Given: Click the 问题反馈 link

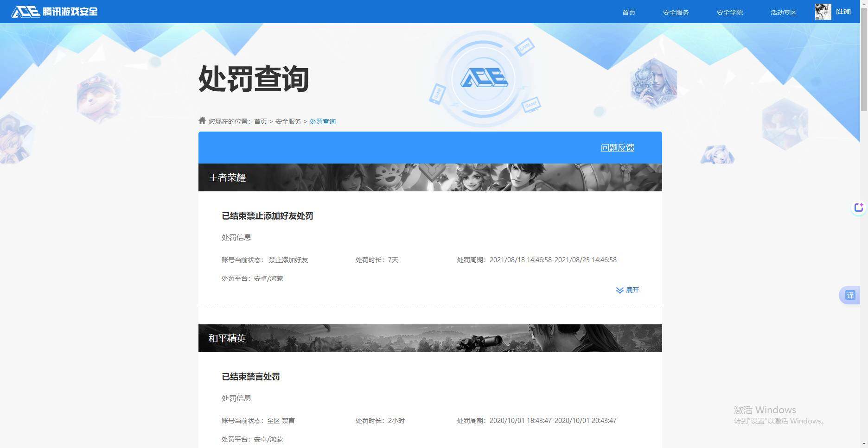Looking at the screenshot, I should click(617, 147).
